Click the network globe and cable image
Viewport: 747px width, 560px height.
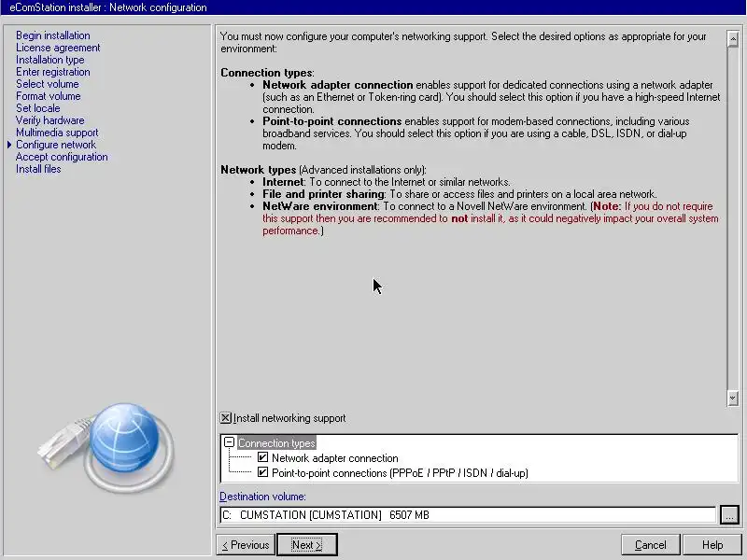(x=106, y=448)
